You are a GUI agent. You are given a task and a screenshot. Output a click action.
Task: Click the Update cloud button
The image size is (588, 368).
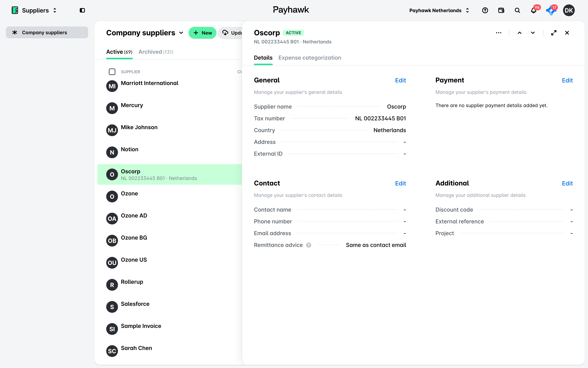pyautogui.click(x=230, y=33)
